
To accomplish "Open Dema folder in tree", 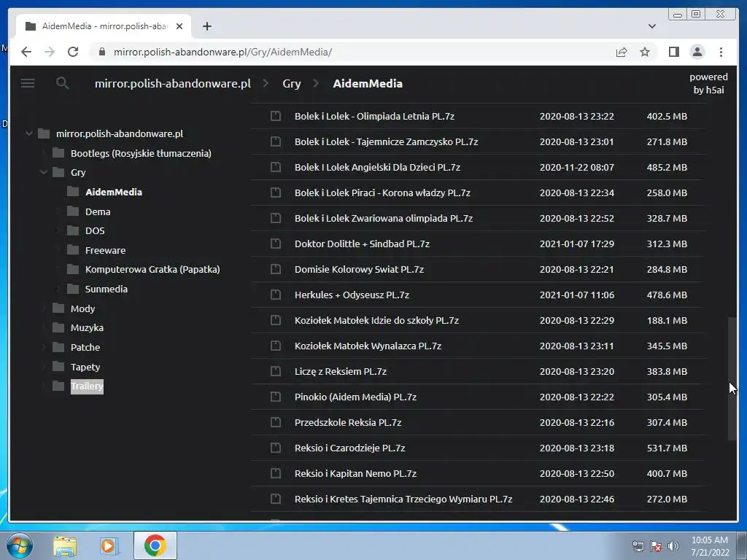I will point(98,211).
